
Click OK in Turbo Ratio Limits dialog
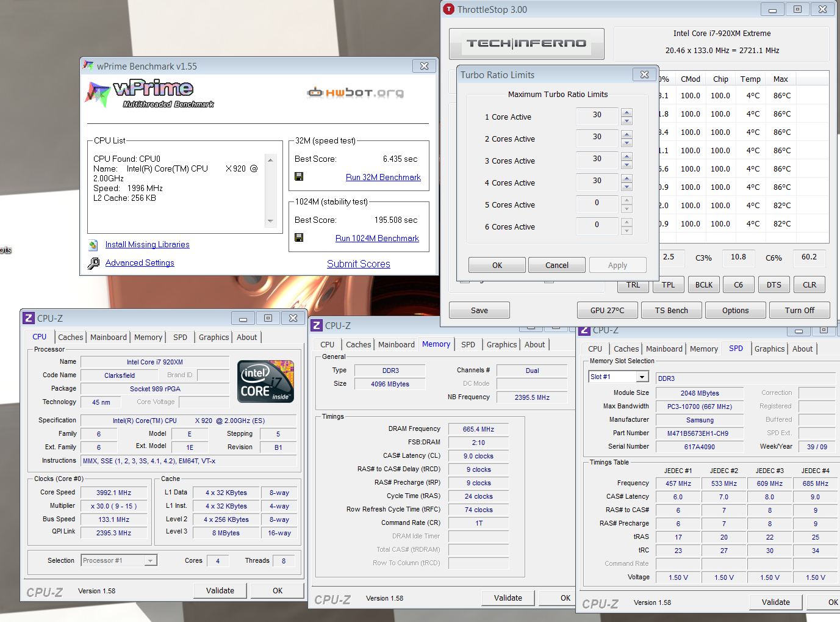[497, 265]
